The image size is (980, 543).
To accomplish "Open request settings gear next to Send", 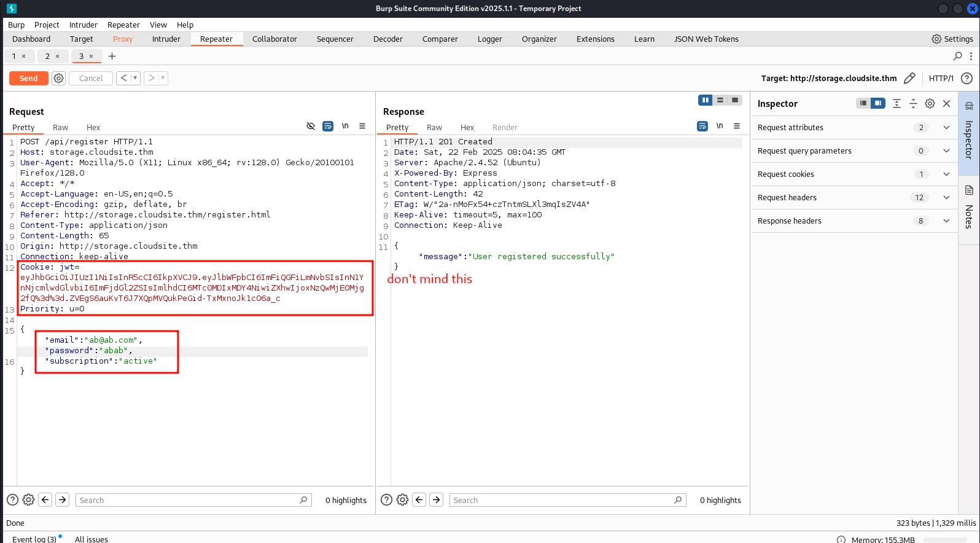I will coord(58,78).
